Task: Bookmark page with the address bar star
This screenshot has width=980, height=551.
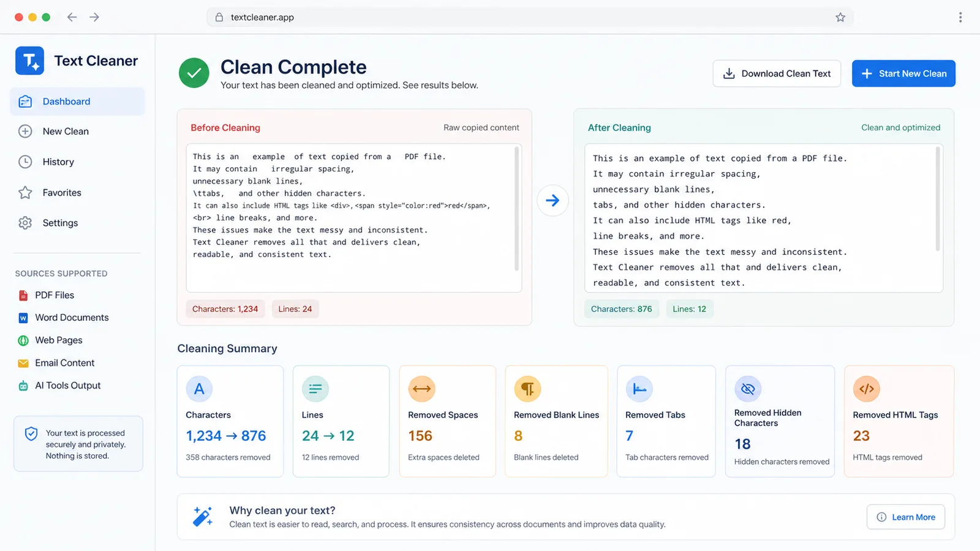Action: pos(840,17)
